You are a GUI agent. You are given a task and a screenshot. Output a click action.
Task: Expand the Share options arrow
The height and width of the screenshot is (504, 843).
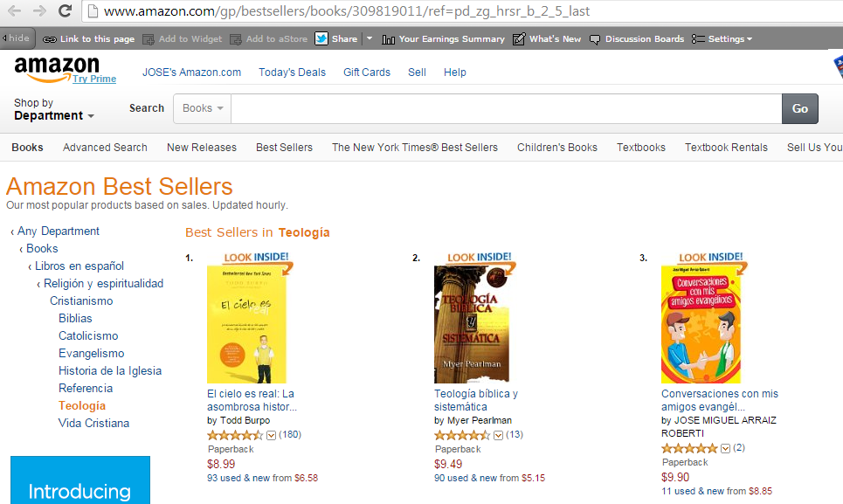[370, 38]
